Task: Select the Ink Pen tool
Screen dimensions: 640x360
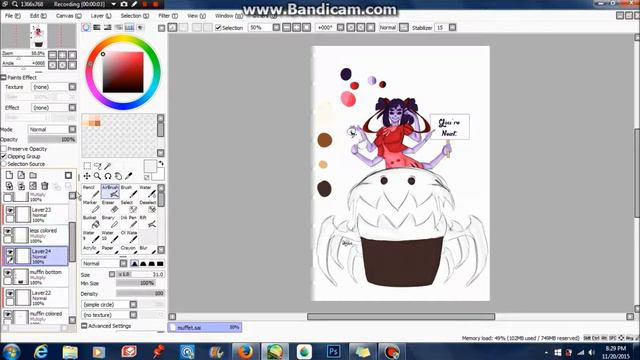Action: coord(129,222)
